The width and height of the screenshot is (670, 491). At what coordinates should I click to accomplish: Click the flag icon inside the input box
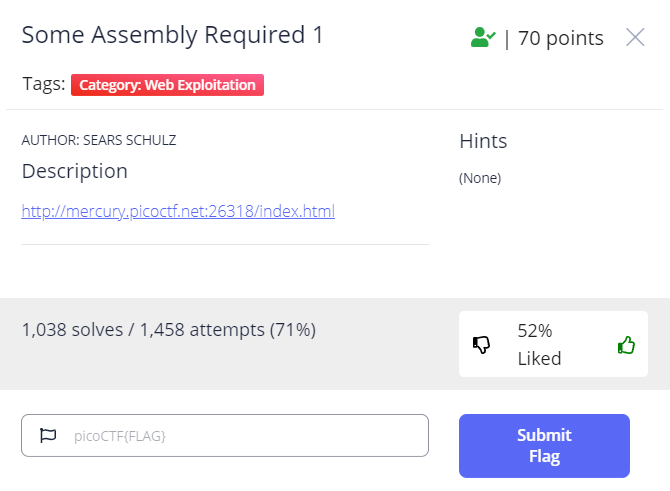pyautogui.click(x=47, y=435)
